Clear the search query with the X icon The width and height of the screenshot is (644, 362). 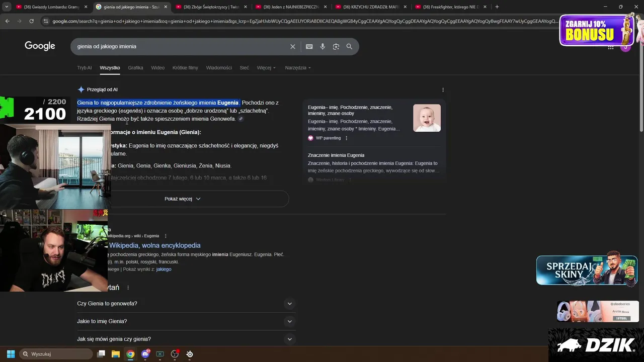pyautogui.click(x=293, y=46)
